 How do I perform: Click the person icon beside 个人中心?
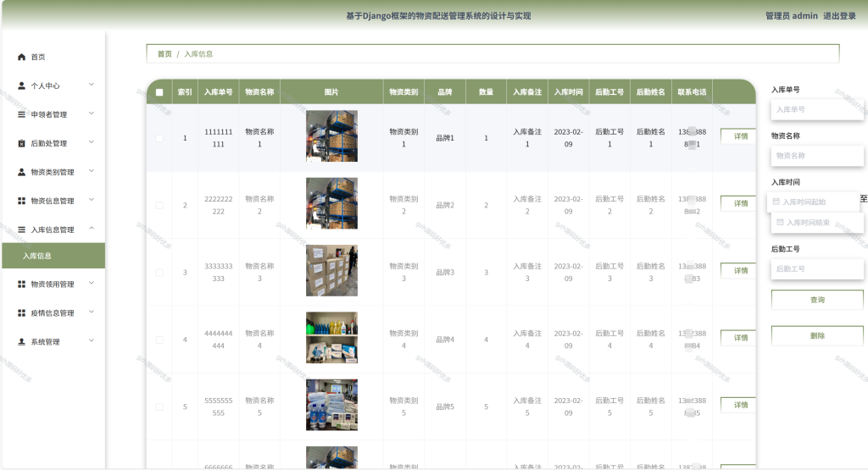point(21,86)
